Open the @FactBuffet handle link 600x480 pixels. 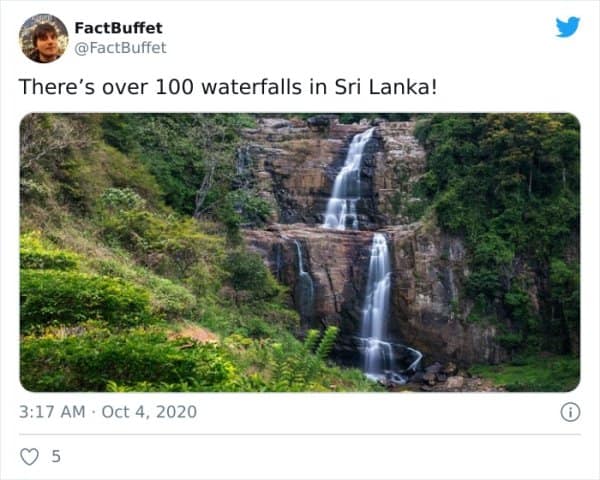point(121,47)
